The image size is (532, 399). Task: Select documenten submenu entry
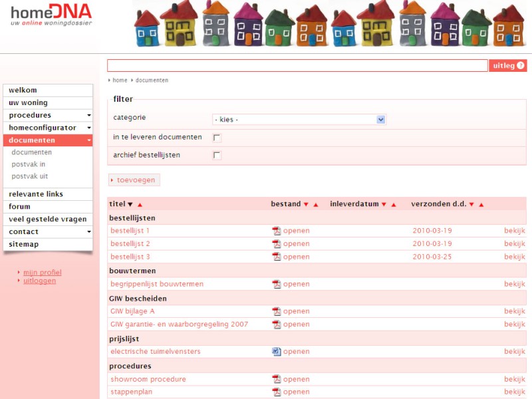click(x=31, y=152)
